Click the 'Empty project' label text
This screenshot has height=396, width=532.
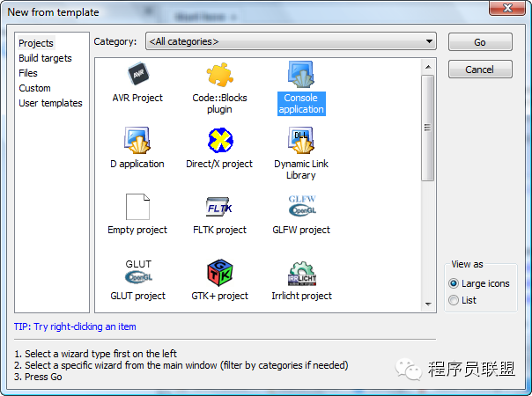(137, 230)
